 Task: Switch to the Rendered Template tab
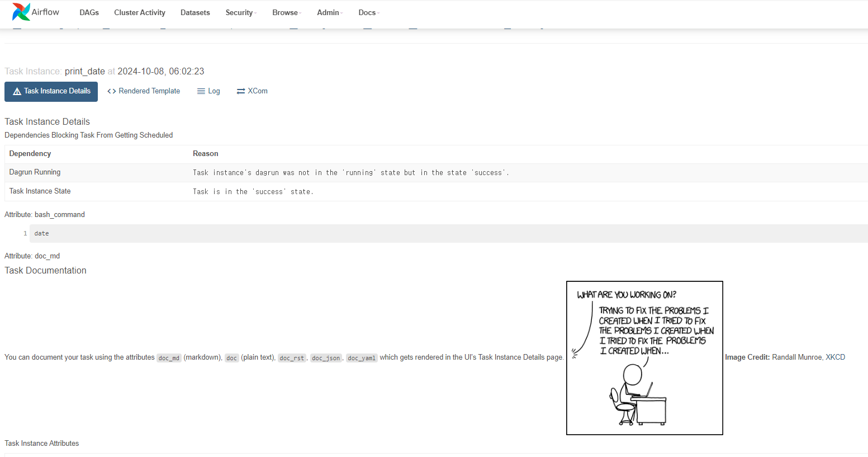coord(144,91)
